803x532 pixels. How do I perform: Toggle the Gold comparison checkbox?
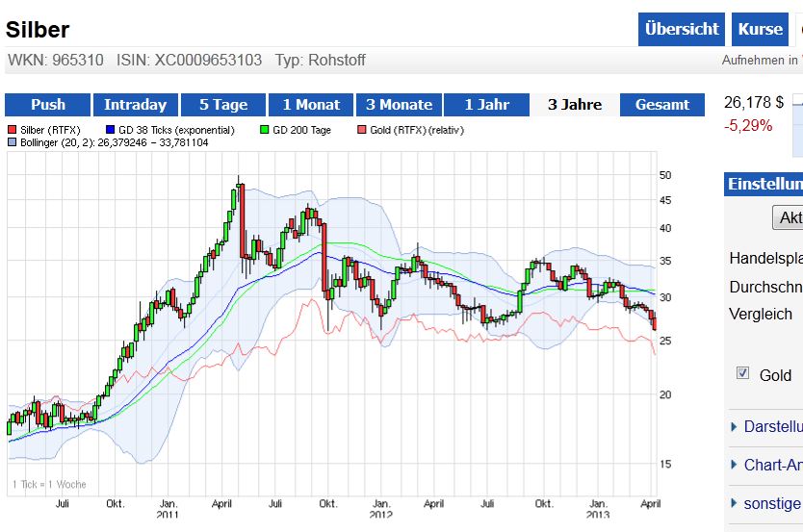pos(742,373)
